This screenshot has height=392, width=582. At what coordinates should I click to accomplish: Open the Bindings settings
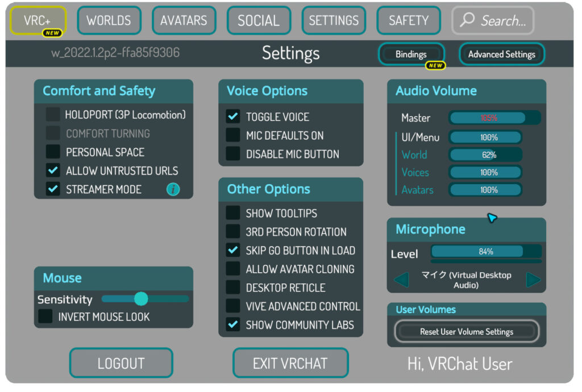[x=411, y=55]
